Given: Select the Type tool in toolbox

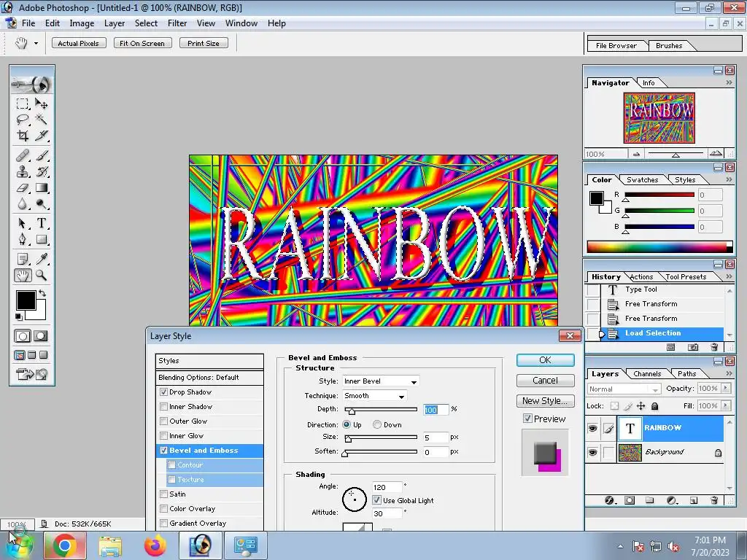Looking at the screenshot, I should pyautogui.click(x=42, y=223).
